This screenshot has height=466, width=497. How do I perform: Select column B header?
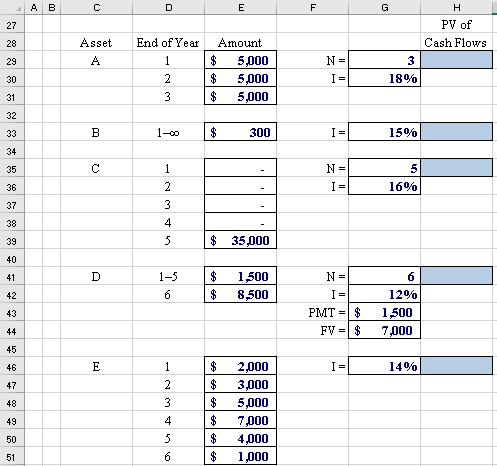52,7
